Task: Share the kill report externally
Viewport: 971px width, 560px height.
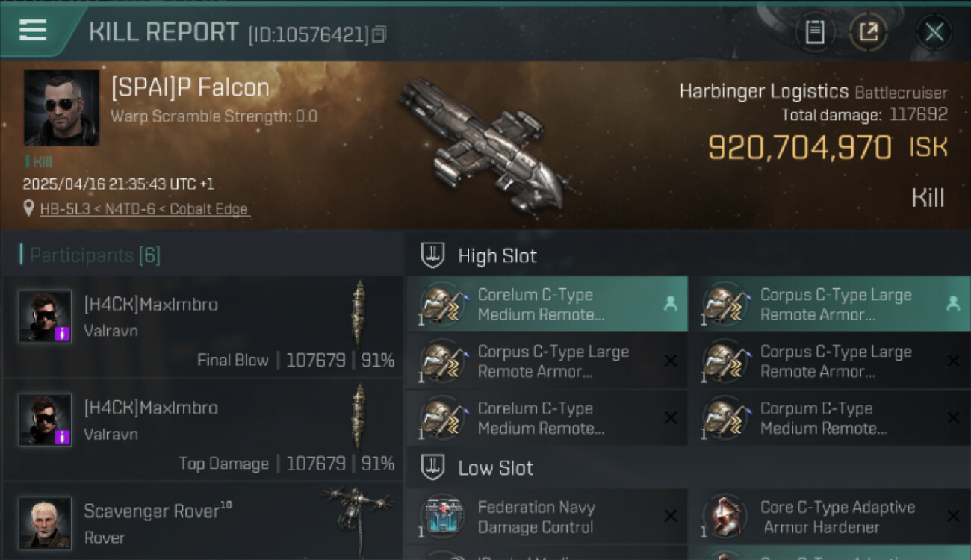Action: [869, 32]
